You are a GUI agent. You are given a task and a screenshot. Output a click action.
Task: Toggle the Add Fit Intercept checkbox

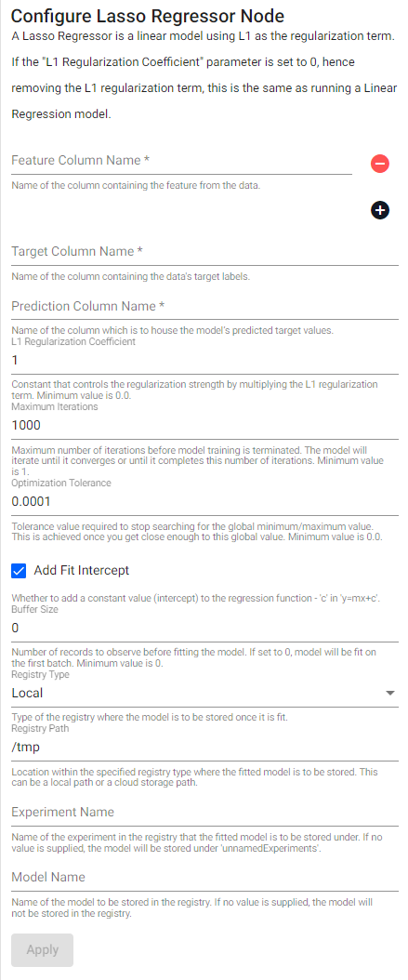tap(19, 570)
